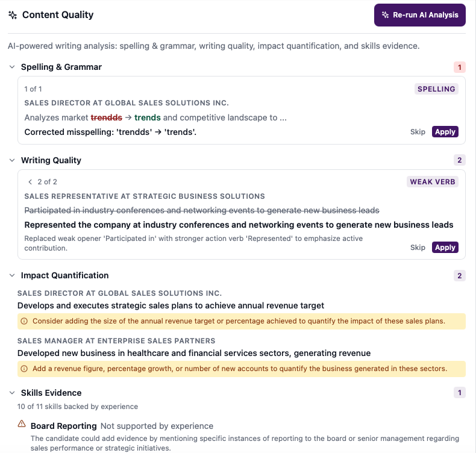Collapse the Spelling & Grammar section
The image size is (476, 453).
click(x=12, y=67)
